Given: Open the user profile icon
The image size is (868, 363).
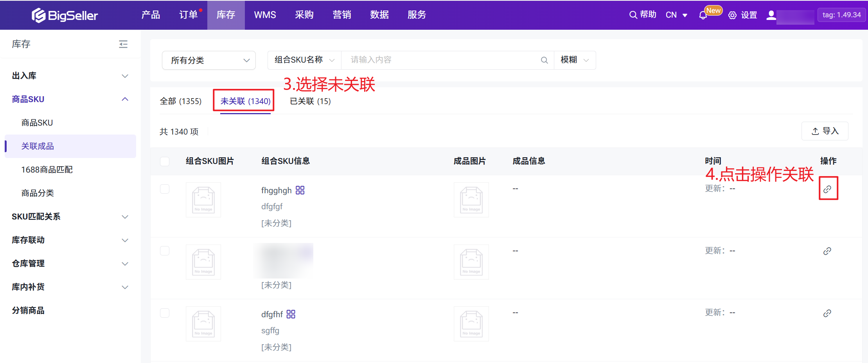Looking at the screenshot, I should (x=771, y=15).
